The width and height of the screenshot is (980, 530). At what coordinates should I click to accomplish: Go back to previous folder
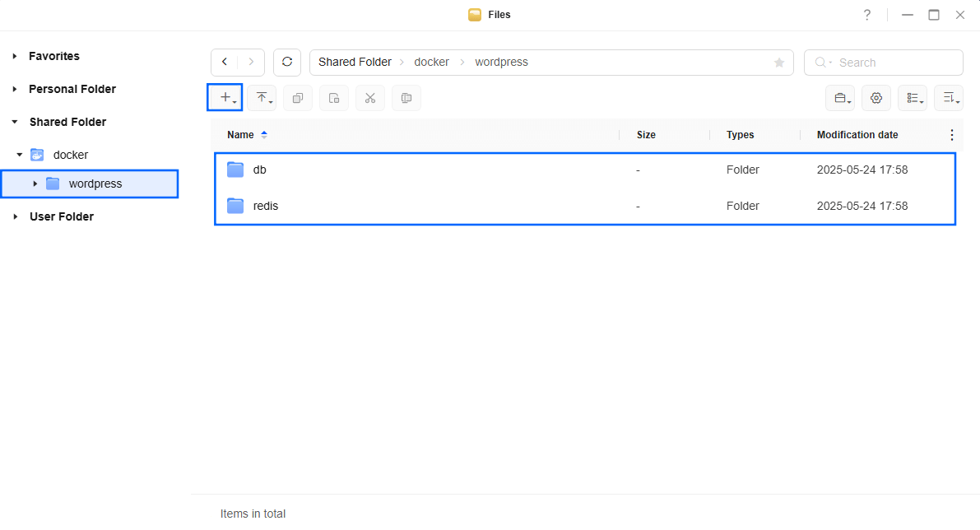click(225, 62)
